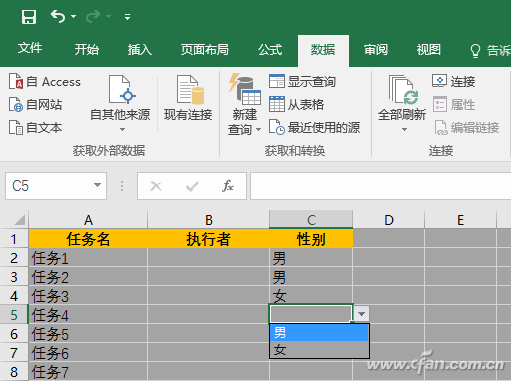This screenshot has height=381, width=511.
Task: Click the cell containing 任务5
Action: (88, 334)
